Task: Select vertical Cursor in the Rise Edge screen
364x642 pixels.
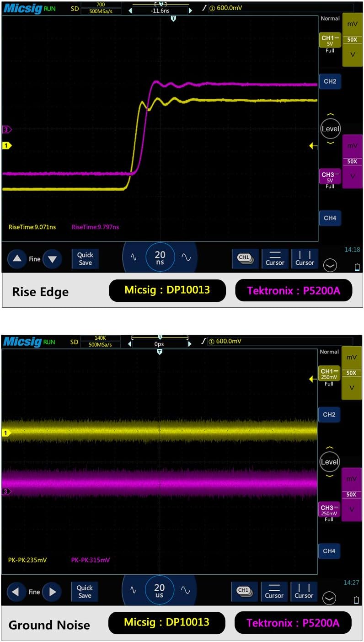Action: pyautogui.click(x=305, y=258)
